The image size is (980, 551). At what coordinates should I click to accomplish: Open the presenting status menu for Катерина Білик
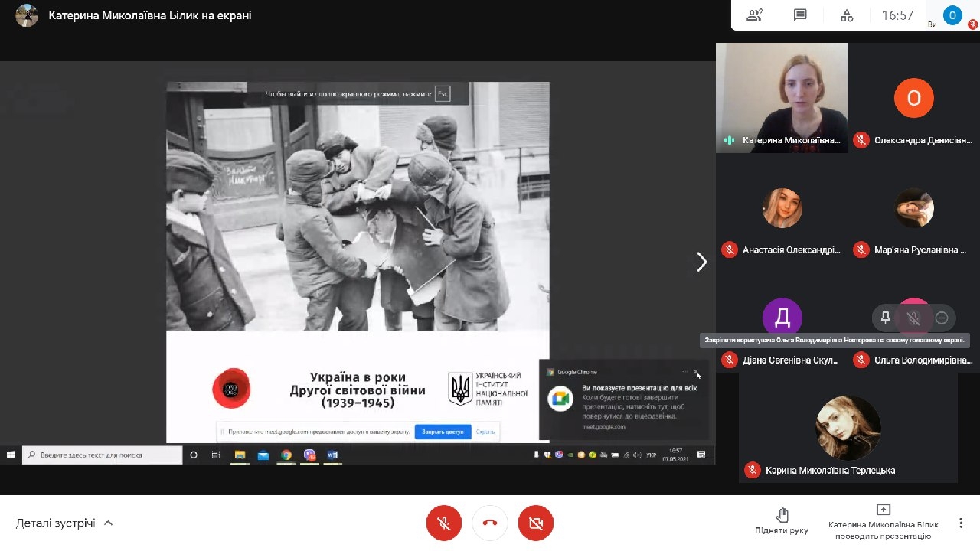[883, 522]
